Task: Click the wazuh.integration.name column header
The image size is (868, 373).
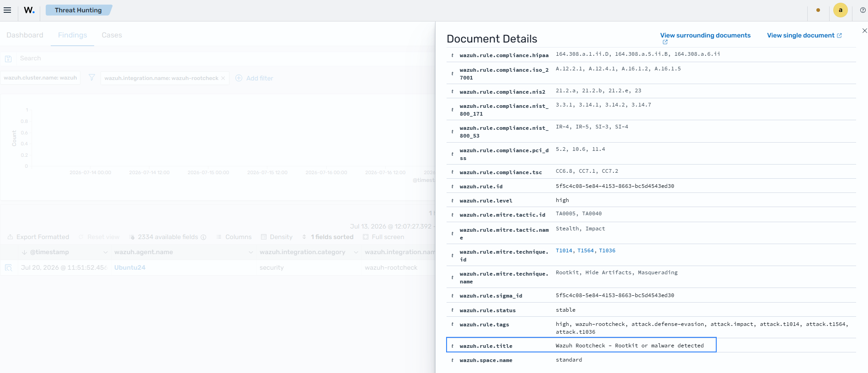Action: [x=400, y=252]
